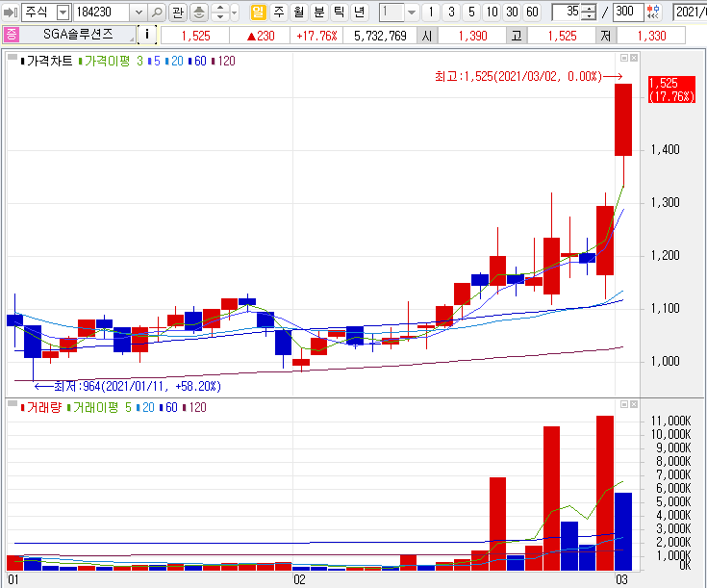Screen dimensions: 707x588
Task: Click the interval preset button 3
Action: [451, 12]
